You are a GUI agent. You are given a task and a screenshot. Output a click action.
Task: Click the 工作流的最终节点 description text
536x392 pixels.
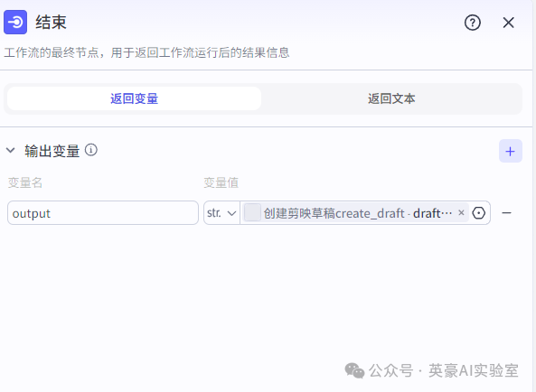tap(146, 53)
